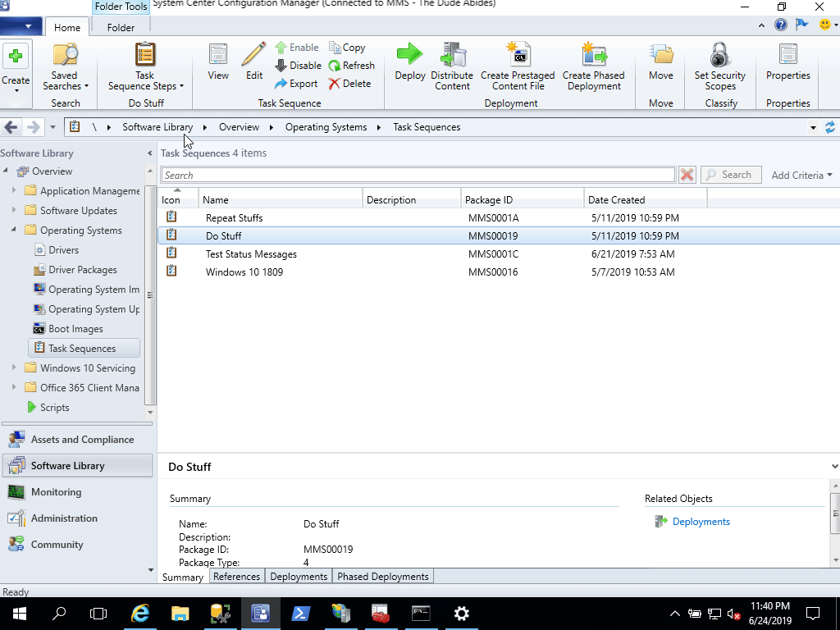Click Enable in the ribbon
Screen dimensions: 840x630
pos(297,48)
